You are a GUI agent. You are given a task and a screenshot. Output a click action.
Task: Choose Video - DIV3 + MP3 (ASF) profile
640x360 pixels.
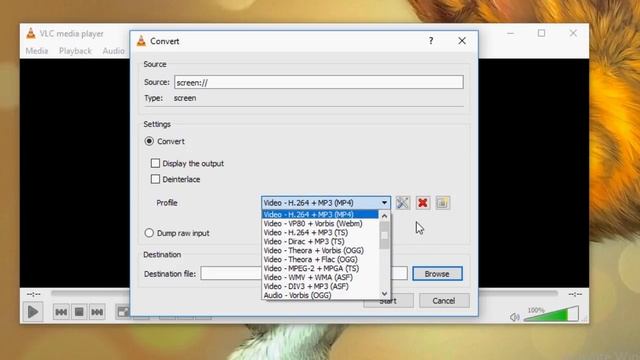(x=320, y=286)
